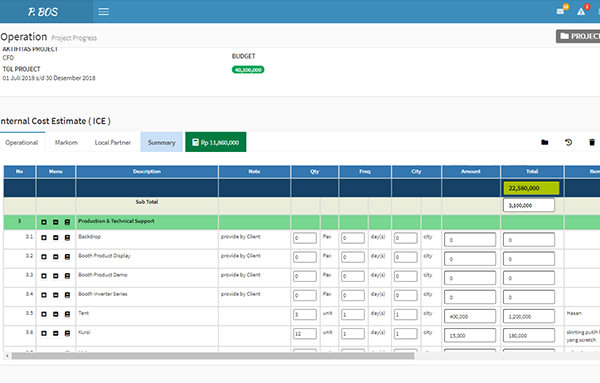Click the folder icon in ICE toolbar
Viewport: 600px width, 383px height.
pyautogui.click(x=545, y=142)
